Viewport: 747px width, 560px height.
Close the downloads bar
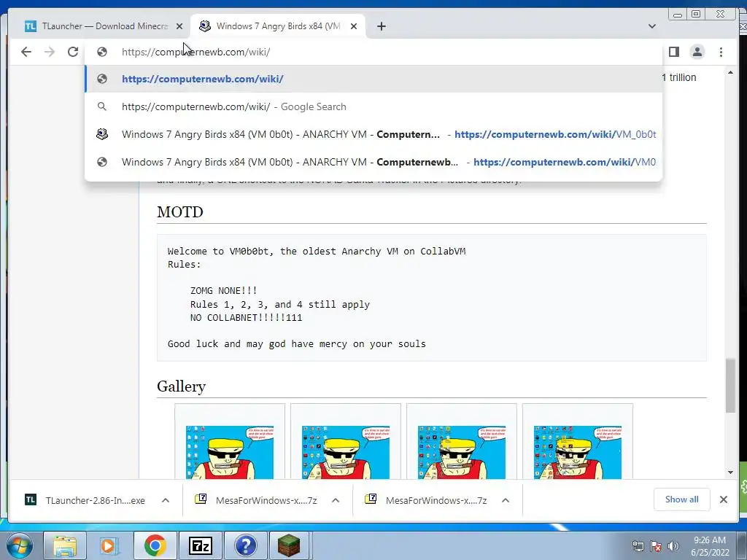pos(723,499)
